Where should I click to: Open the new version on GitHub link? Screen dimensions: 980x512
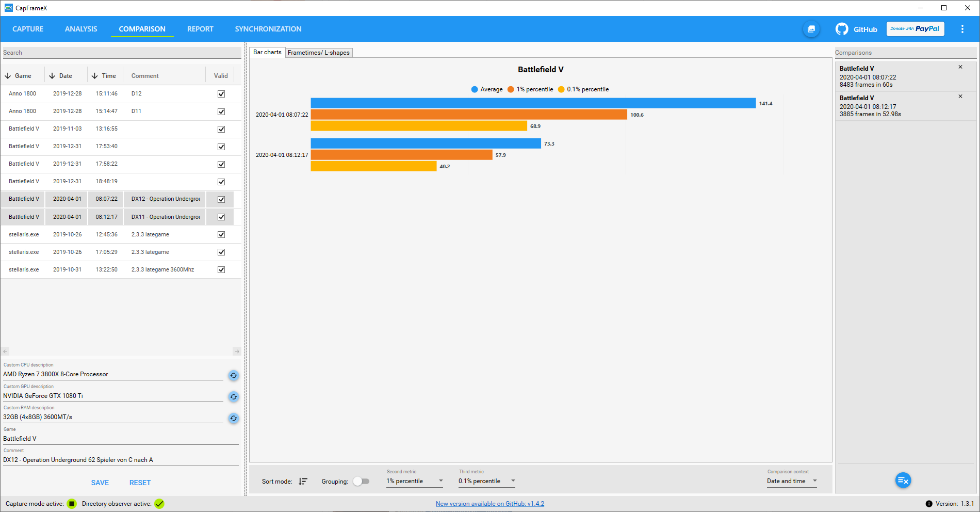[490, 504]
